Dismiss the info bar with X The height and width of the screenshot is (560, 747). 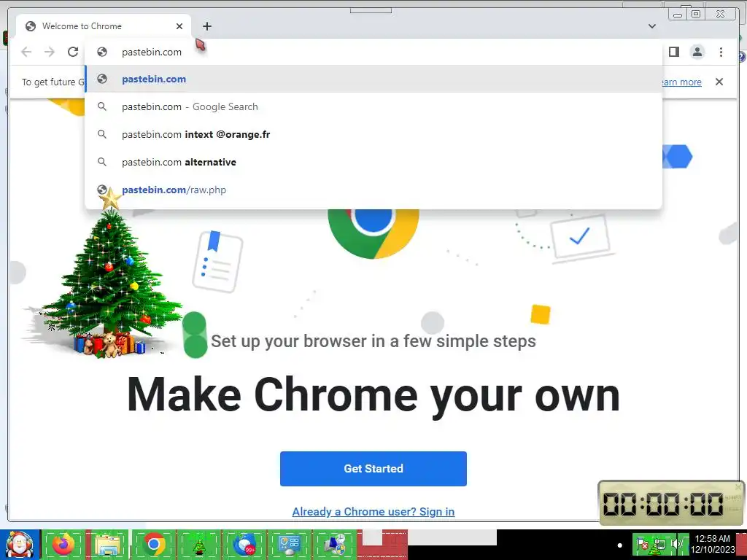[x=719, y=82]
